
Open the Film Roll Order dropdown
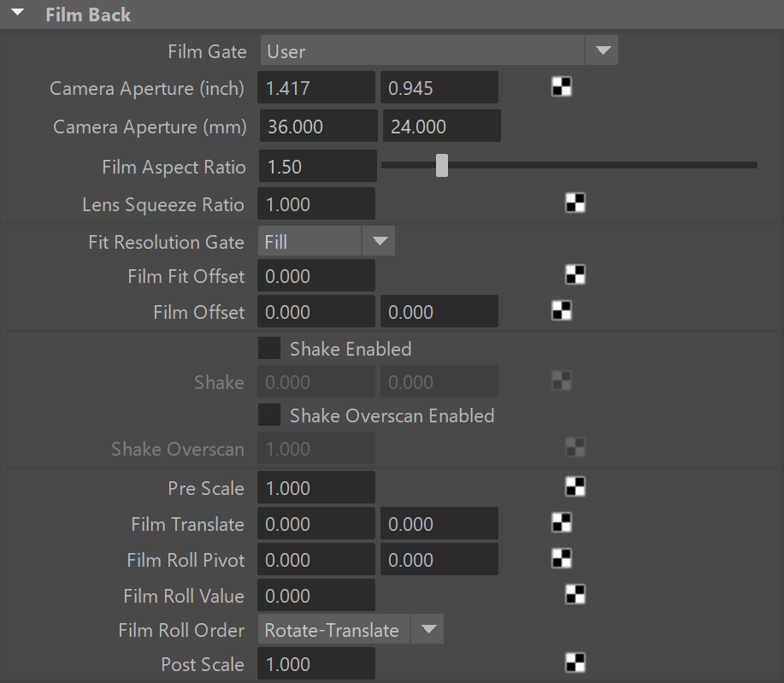pyautogui.click(x=351, y=629)
